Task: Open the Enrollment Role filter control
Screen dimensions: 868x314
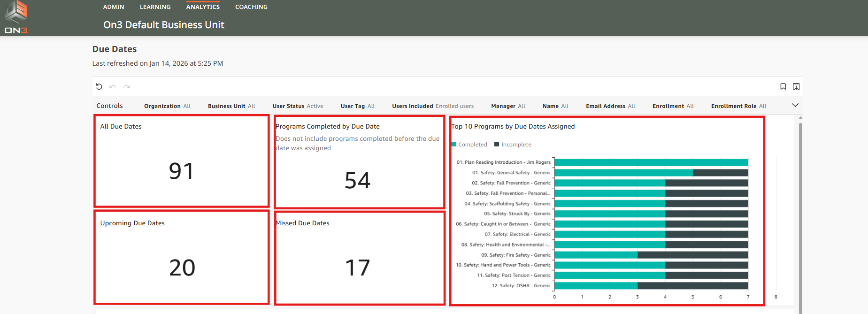Action: pos(738,106)
